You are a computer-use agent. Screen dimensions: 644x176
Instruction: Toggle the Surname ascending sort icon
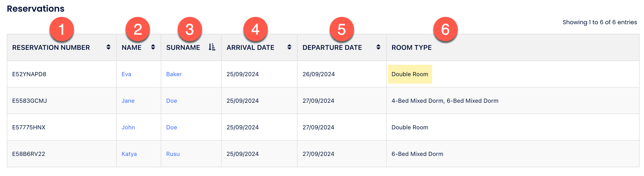pyautogui.click(x=212, y=47)
